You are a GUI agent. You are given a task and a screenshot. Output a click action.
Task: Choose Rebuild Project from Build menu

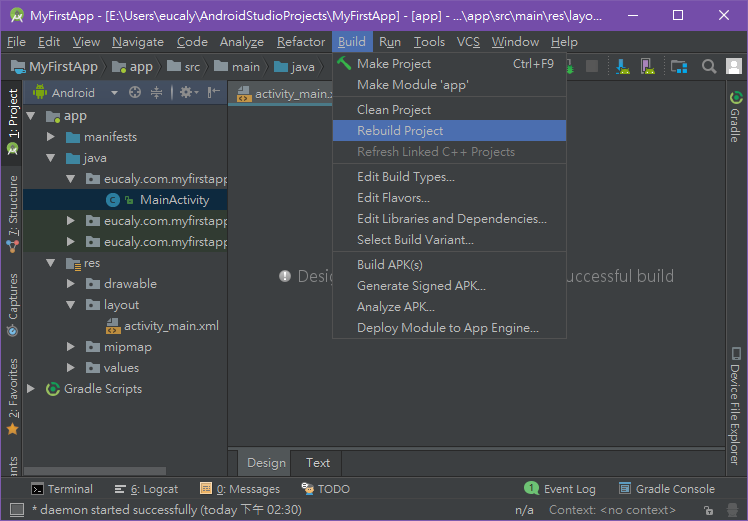(x=449, y=131)
